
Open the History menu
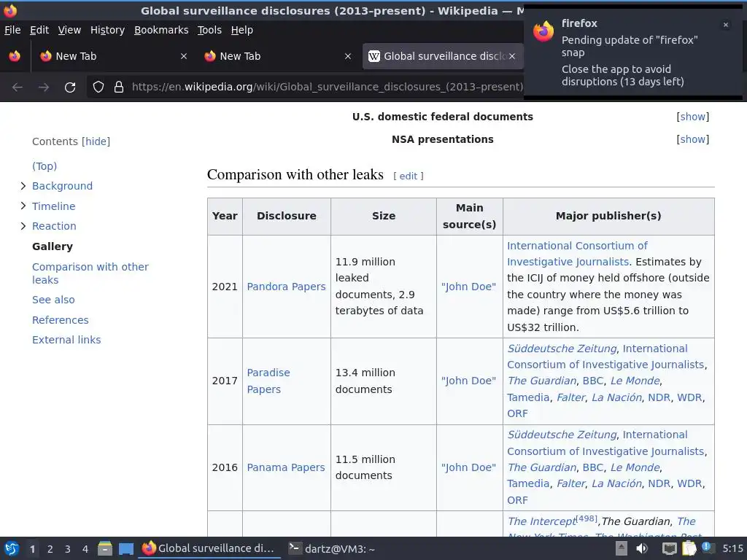[x=108, y=30]
